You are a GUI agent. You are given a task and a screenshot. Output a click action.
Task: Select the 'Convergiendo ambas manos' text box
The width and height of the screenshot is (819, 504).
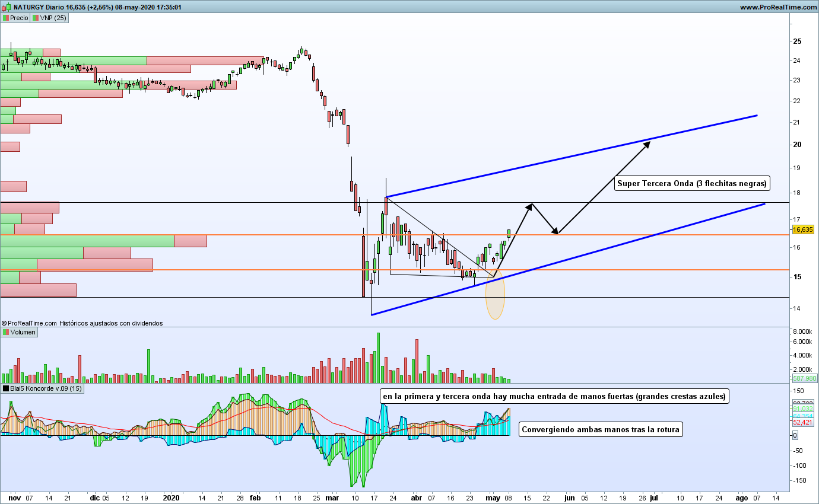601,430
